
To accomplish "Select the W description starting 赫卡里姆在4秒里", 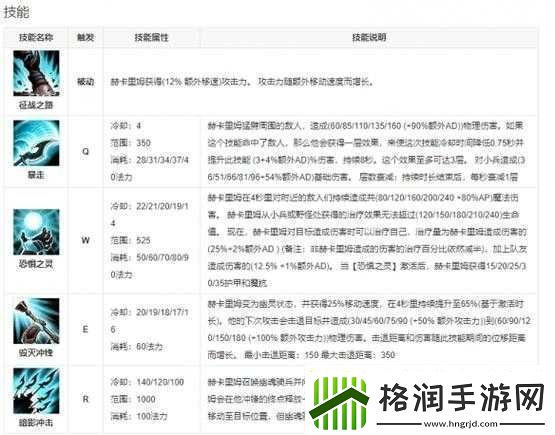I will click(x=367, y=240).
